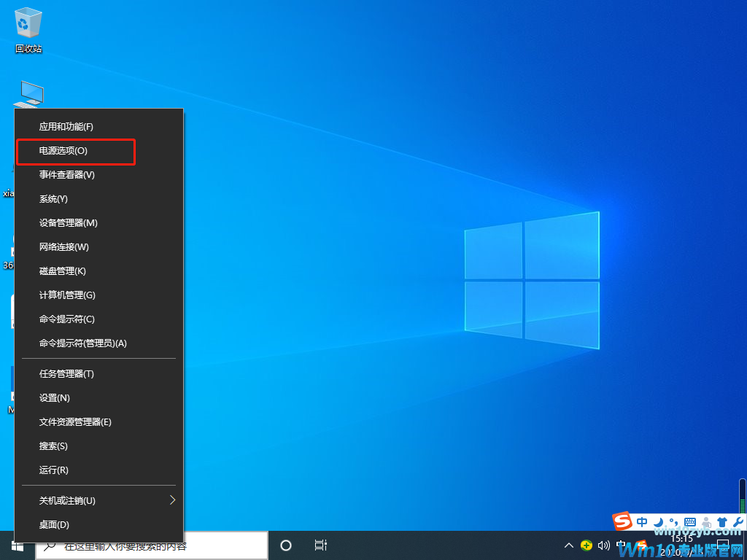
Task: Toggle Sogou 中 Chinese/English input mode
Action: (x=642, y=522)
